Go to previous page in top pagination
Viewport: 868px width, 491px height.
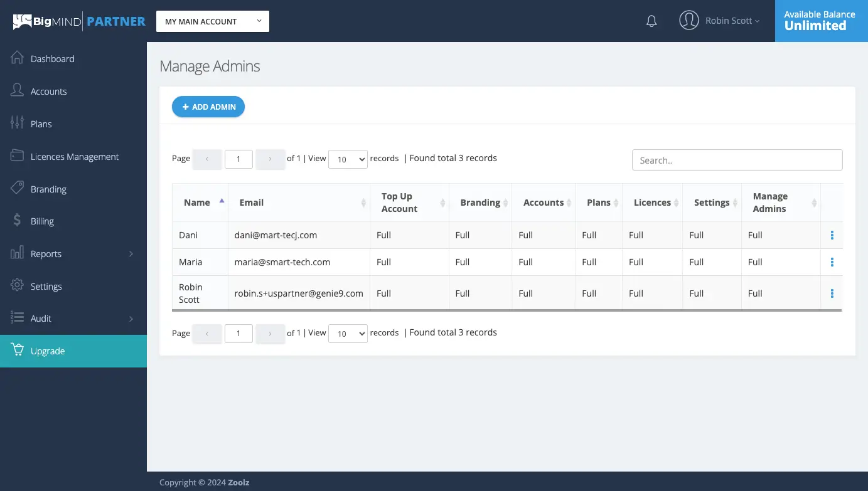point(207,159)
